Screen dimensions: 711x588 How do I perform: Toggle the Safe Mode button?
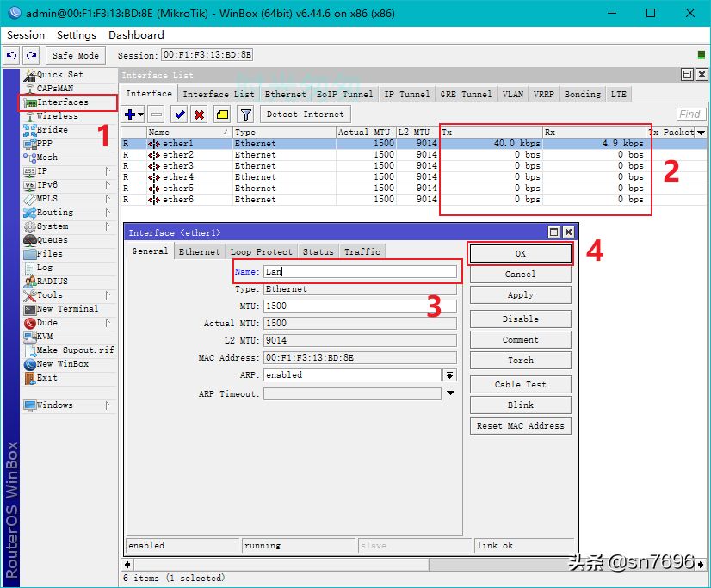click(75, 55)
